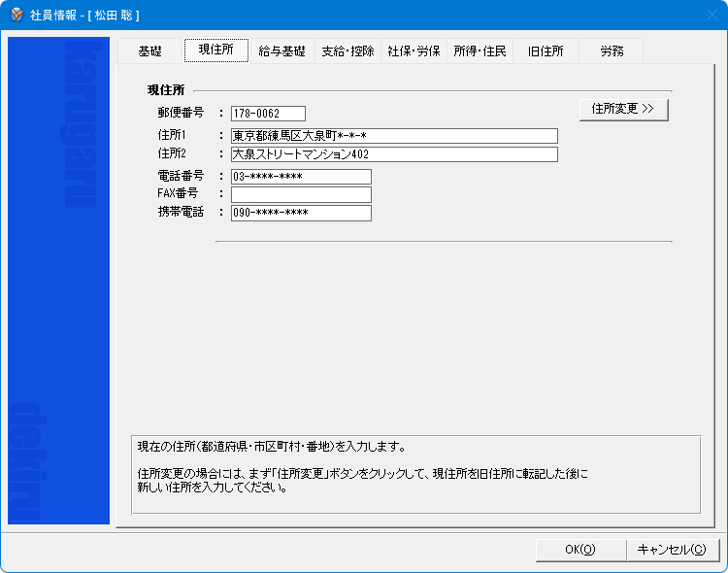Switch to the 基礎 tab
Screen dimensions: 728x573
tap(150, 51)
